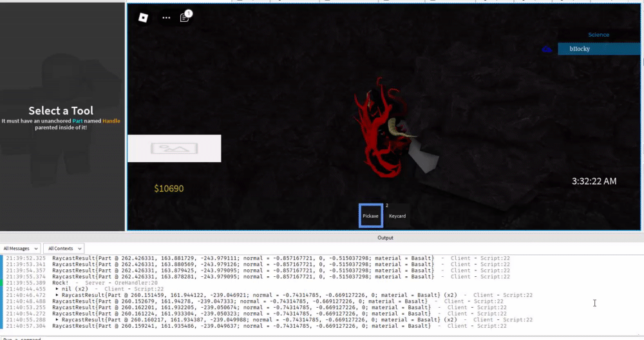
Task: Open the chat notifications icon
Action: point(185,17)
